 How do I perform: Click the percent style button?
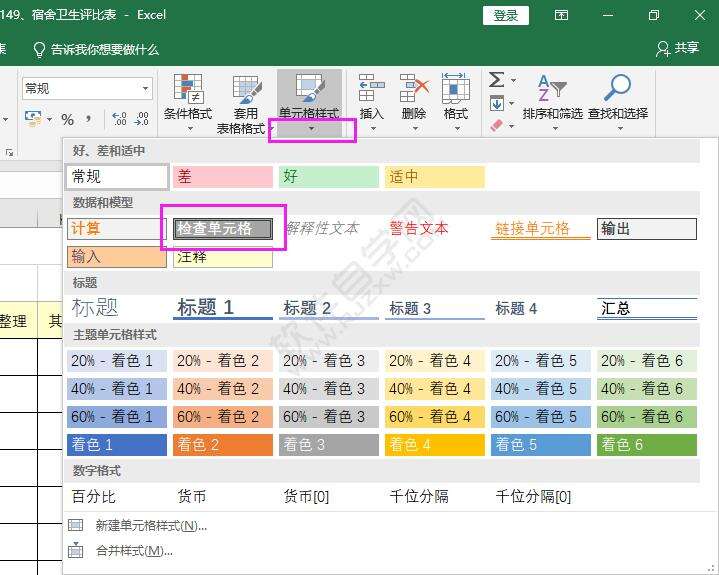pos(68,119)
